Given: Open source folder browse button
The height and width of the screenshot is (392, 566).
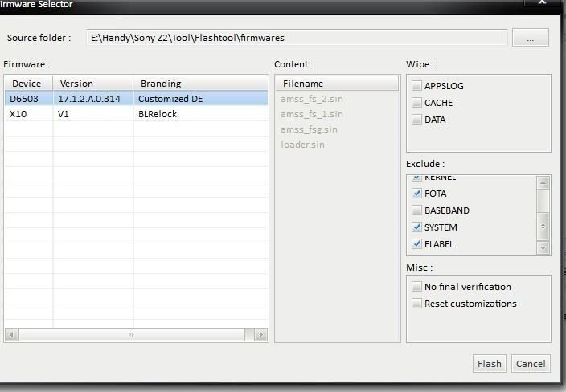Looking at the screenshot, I should (x=531, y=38).
